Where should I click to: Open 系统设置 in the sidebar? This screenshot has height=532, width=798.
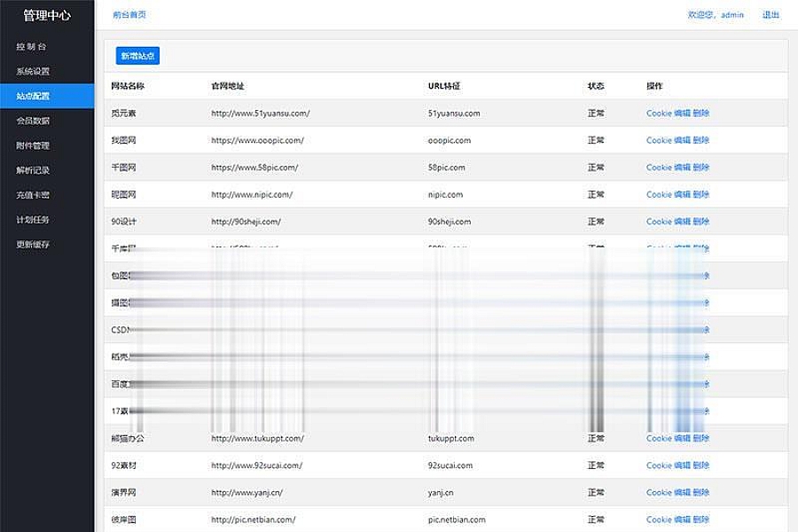coord(33,71)
